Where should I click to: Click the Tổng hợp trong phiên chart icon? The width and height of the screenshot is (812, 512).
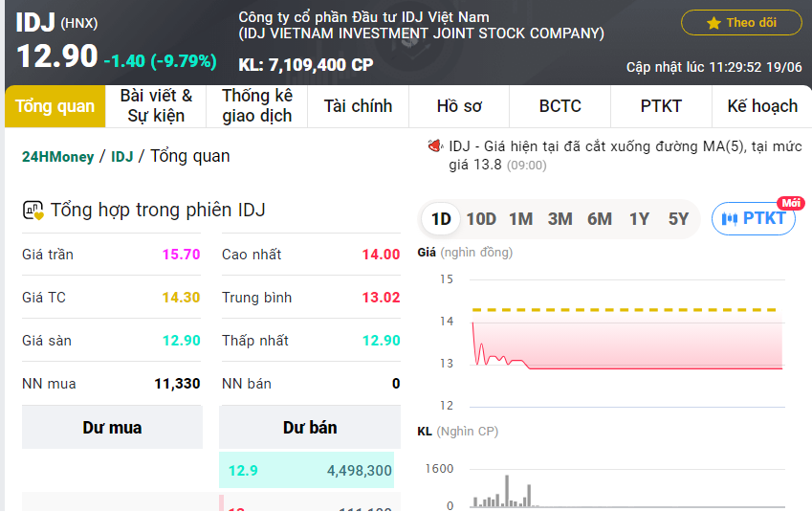pyautogui.click(x=33, y=211)
